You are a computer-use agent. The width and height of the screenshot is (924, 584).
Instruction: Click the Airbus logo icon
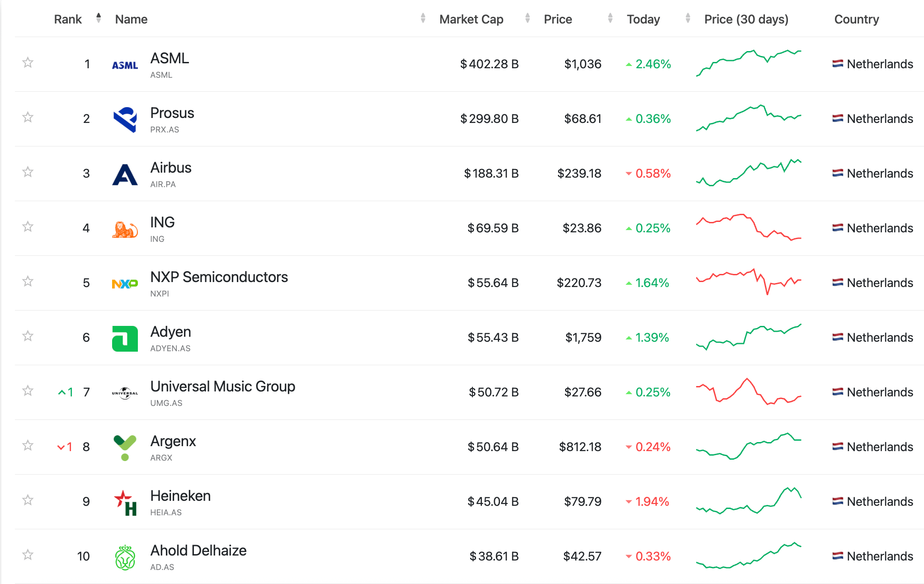click(125, 174)
